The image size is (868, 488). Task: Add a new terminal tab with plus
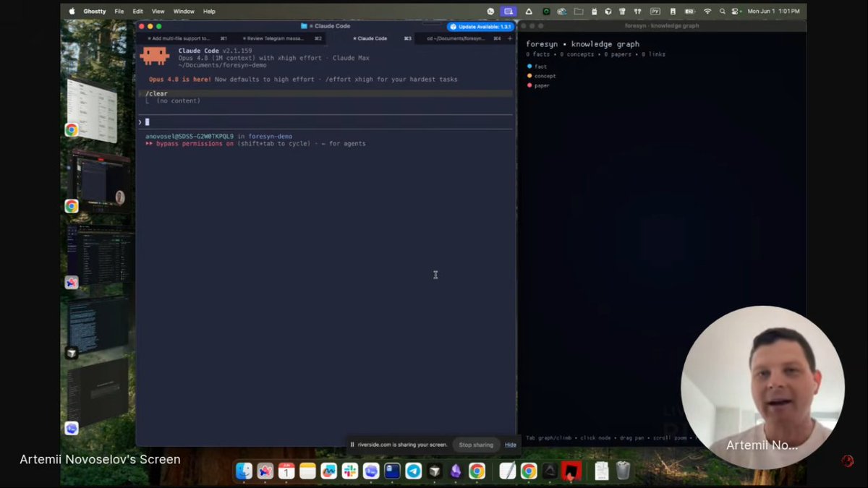(x=509, y=38)
